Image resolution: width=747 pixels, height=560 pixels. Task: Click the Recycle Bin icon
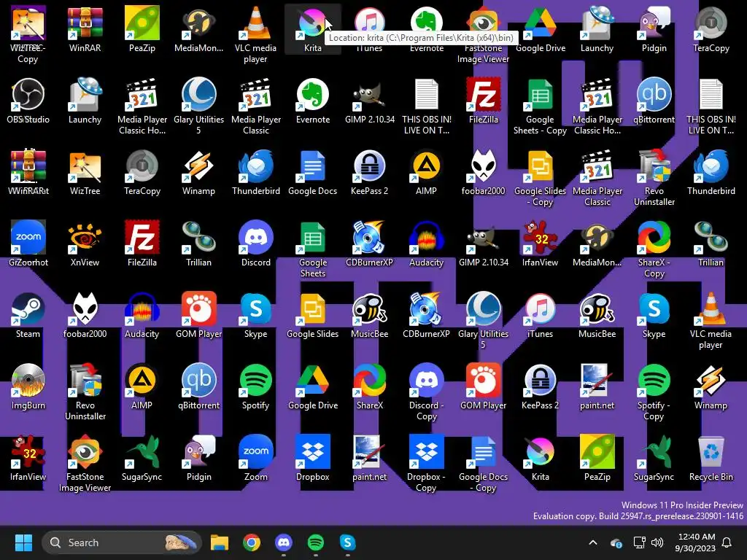pos(711,458)
